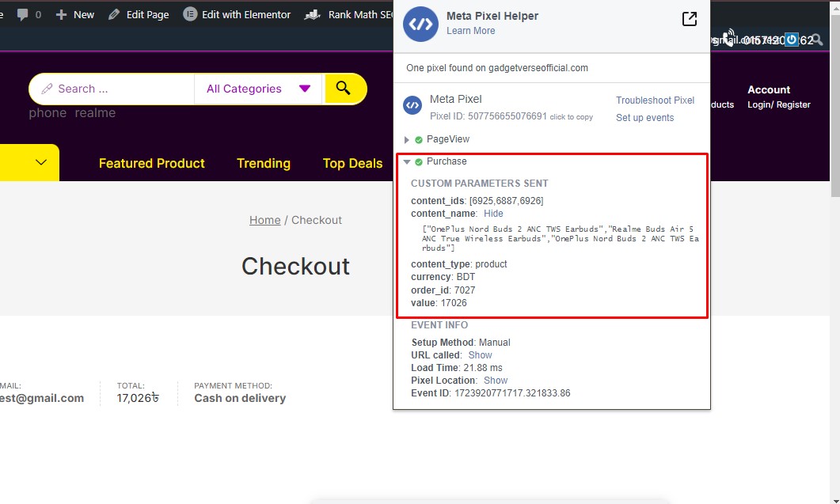Screen dimensions: 840x504
Task: Click the Set up events link
Action: tap(644, 118)
